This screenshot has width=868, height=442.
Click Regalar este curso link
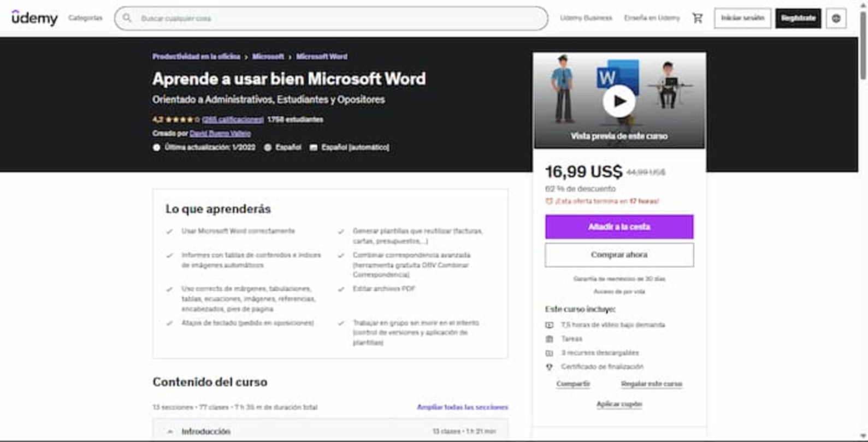pyautogui.click(x=652, y=384)
